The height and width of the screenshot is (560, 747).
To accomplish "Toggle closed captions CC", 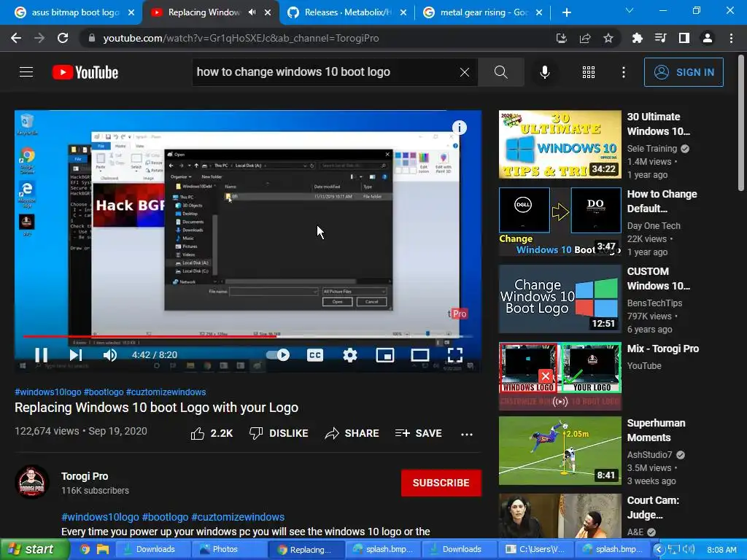I will point(315,355).
